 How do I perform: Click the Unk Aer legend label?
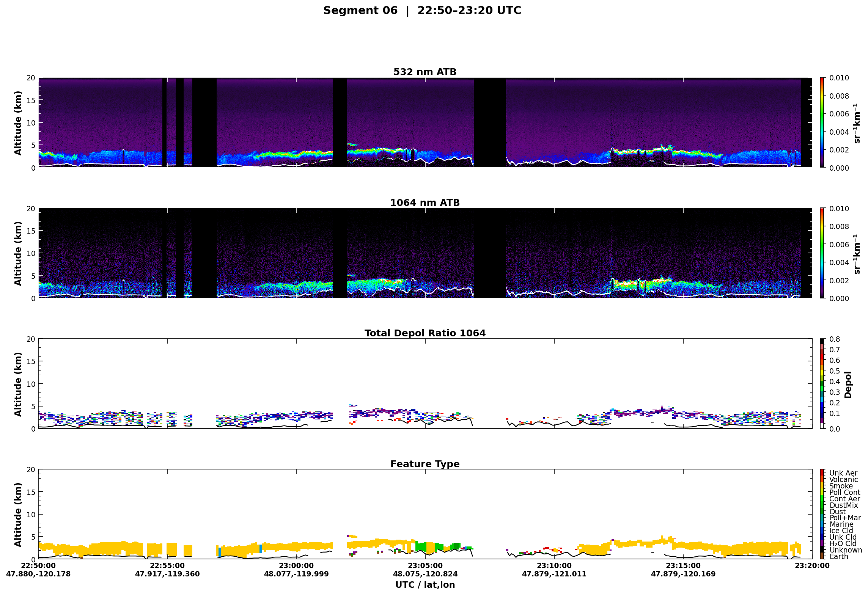843,473
